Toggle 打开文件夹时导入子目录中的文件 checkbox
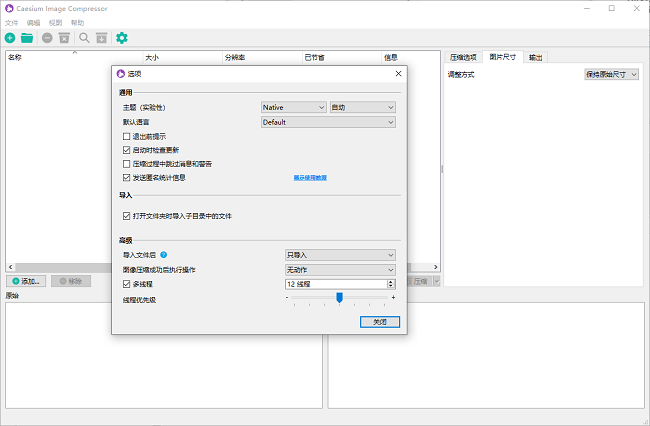Screen dimensions: 650x426 tap(126, 216)
